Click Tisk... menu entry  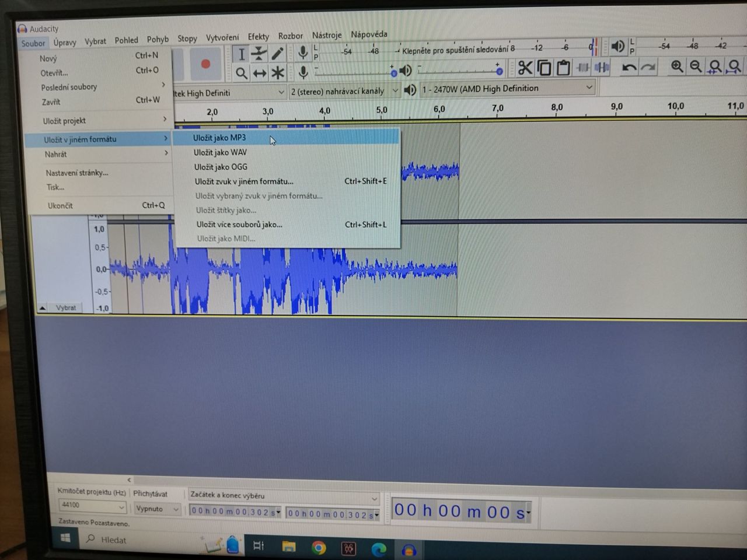point(100,187)
